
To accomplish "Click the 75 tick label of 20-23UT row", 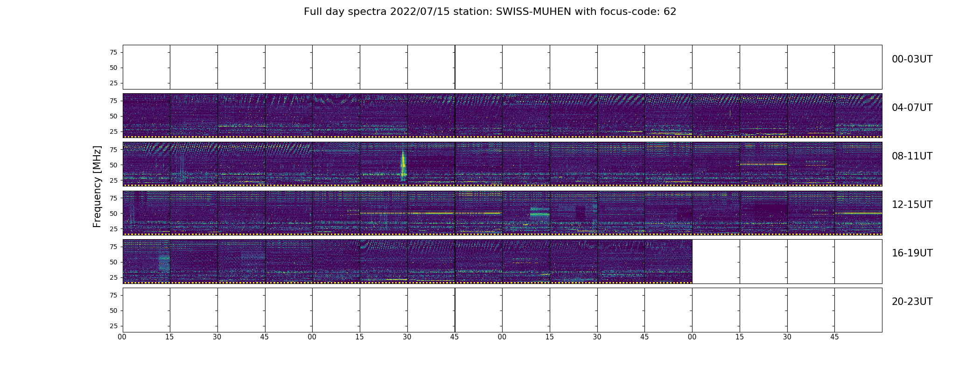I will [113, 295].
